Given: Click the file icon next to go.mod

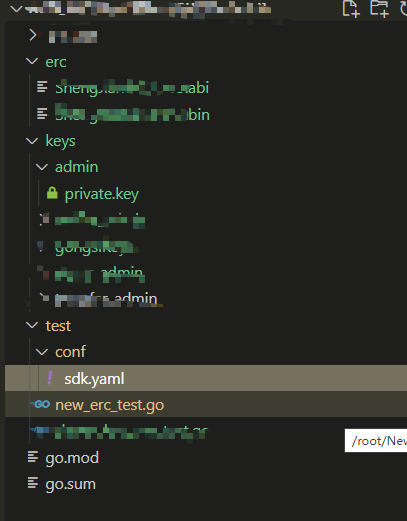Looking at the screenshot, I should 33,457.
